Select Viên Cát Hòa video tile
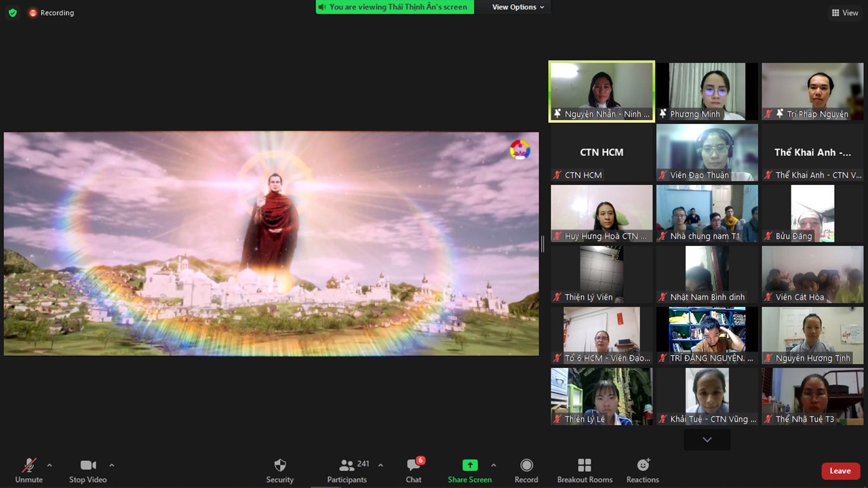Screen dimensions: 868x488 [812, 274]
